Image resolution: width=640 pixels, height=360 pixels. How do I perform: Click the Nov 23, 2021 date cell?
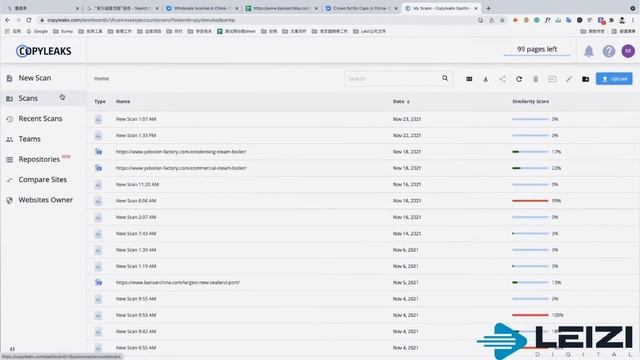tap(407, 119)
